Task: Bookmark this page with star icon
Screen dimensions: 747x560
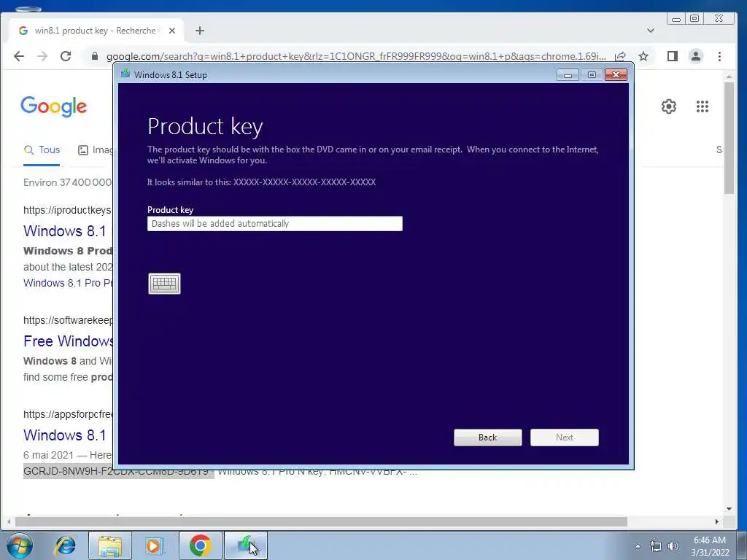Action: pos(643,56)
